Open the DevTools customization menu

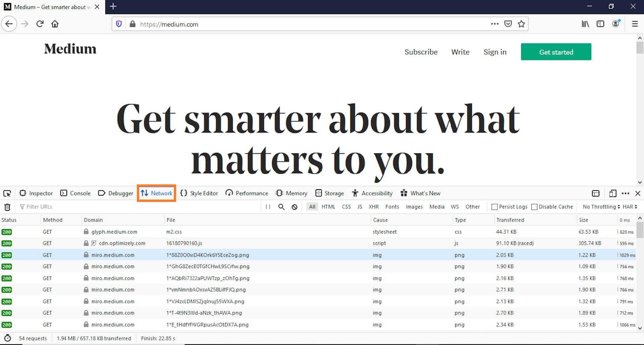coord(625,193)
